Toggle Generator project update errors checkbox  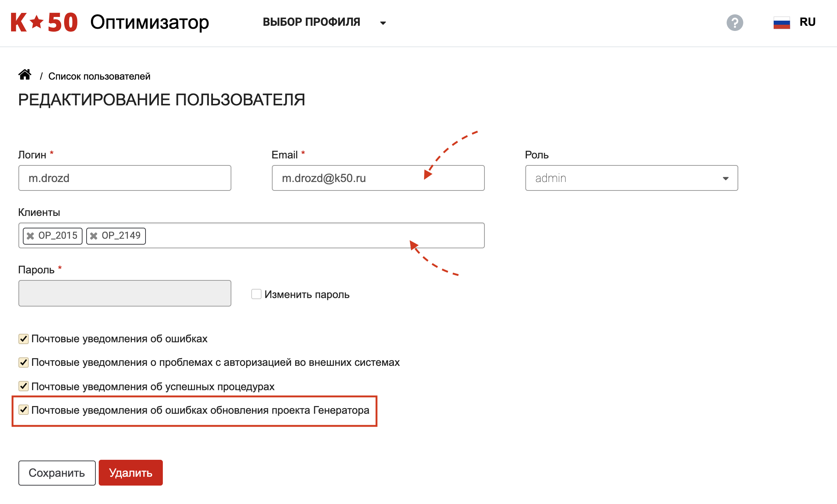click(x=24, y=410)
